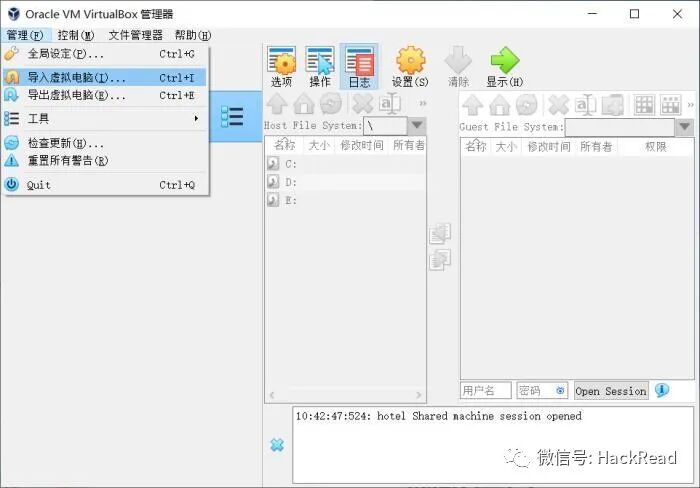
Task: Click the info icon beside Open Session
Action: [x=662, y=391]
